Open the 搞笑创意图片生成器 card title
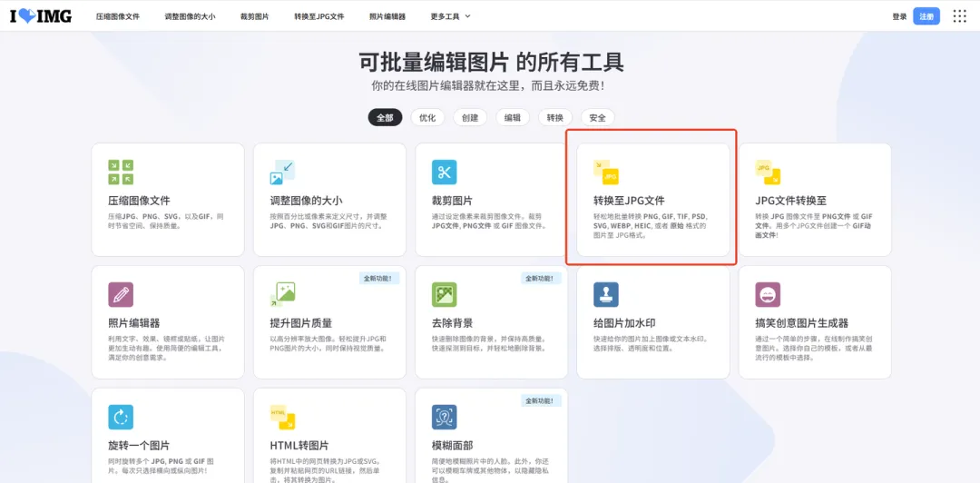Viewport: 980px width, 483px height. [x=802, y=323]
